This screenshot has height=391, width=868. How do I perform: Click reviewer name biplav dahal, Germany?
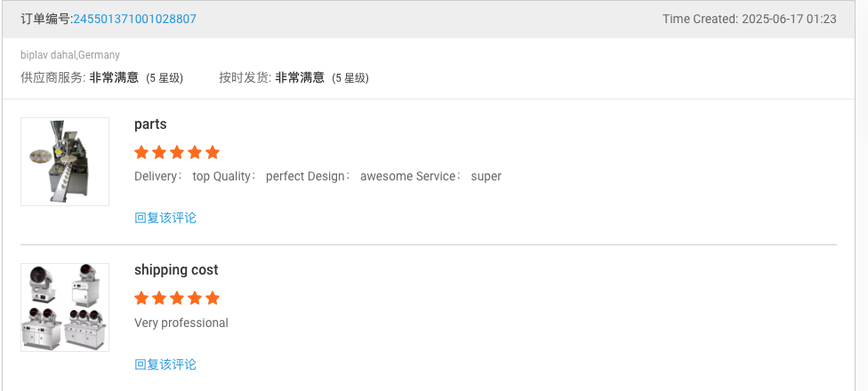point(70,55)
